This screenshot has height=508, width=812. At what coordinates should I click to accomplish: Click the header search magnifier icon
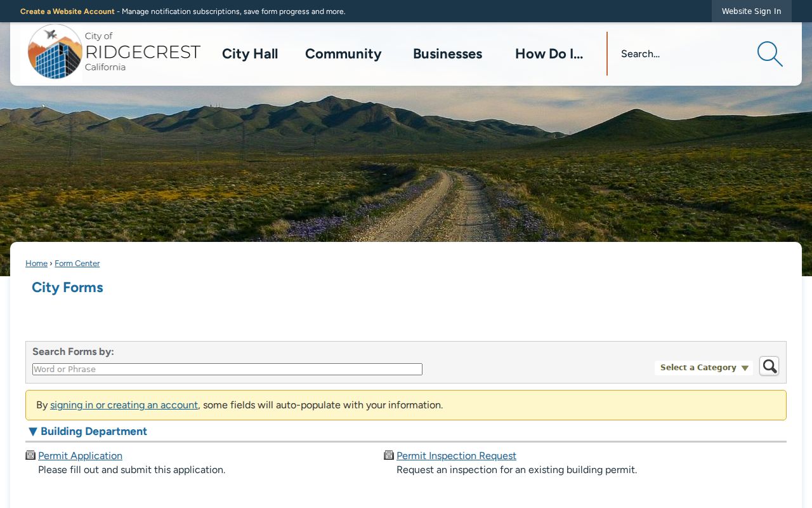pos(769,54)
